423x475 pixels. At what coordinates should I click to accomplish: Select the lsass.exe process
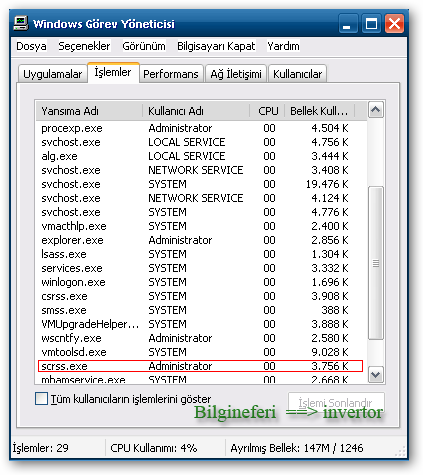[200, 254]
